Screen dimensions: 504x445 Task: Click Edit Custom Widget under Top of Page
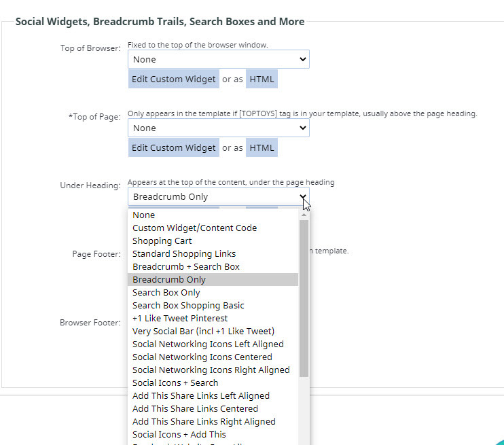tap(174, 147)
